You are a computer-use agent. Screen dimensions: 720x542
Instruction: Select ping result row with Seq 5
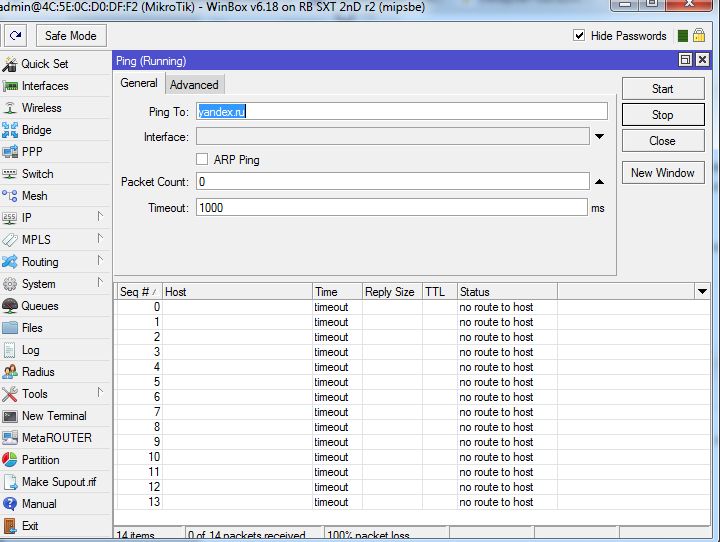pos(412,382)
